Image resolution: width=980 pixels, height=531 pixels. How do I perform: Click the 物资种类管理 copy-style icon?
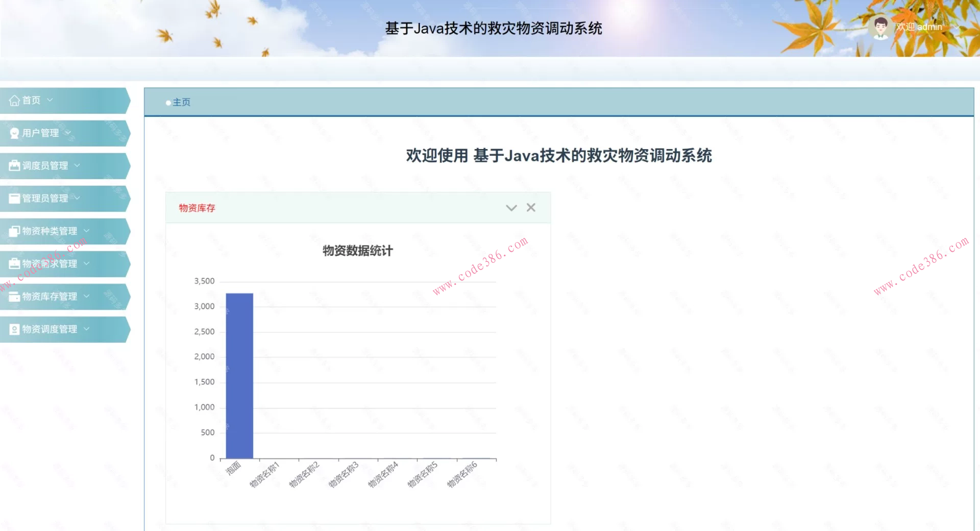pos(14,231)
